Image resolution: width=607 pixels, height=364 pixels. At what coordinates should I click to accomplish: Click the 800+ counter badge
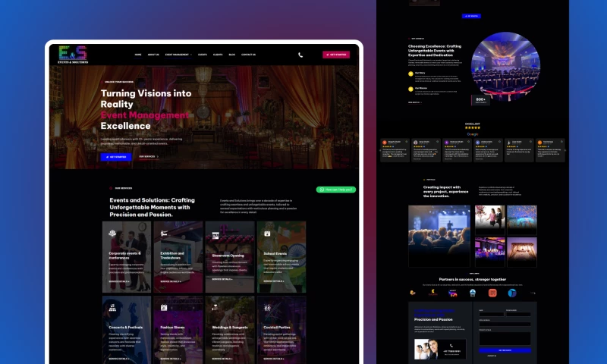pos(481,100)
